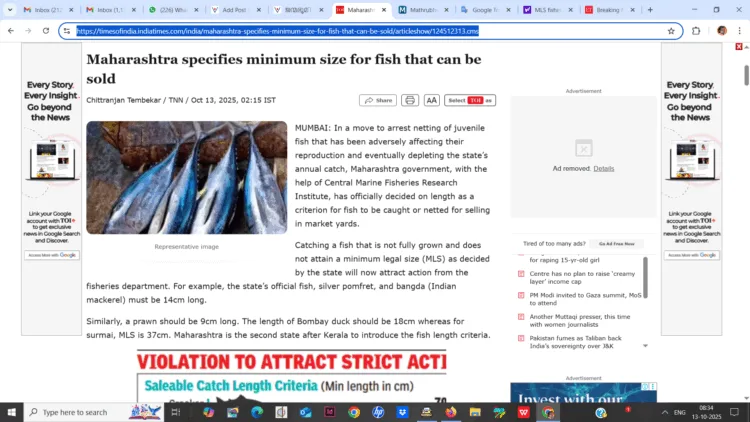Click the site info icon in address bar
This screenshot has height=422, width=750.
[67, 31]
